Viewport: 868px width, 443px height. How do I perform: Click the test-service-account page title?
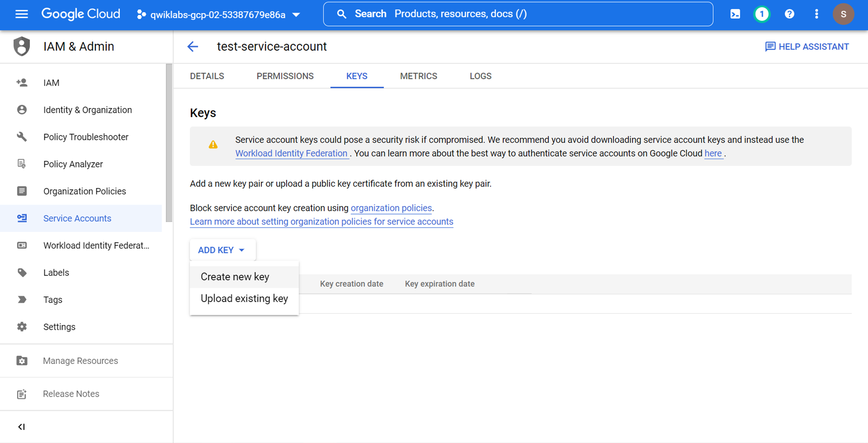(x=272, y=46)
